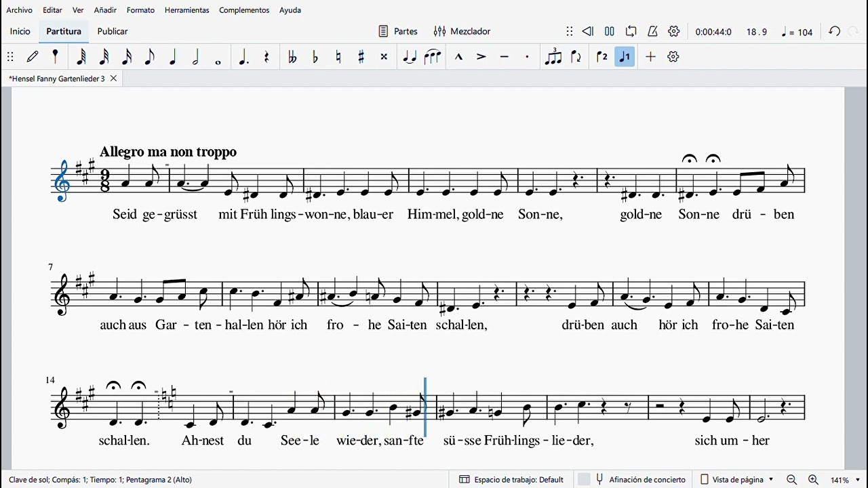Switch to the Inicio tab
This screenshot has height=488, width=868.
pyautogui.click(x=20, y=31)
